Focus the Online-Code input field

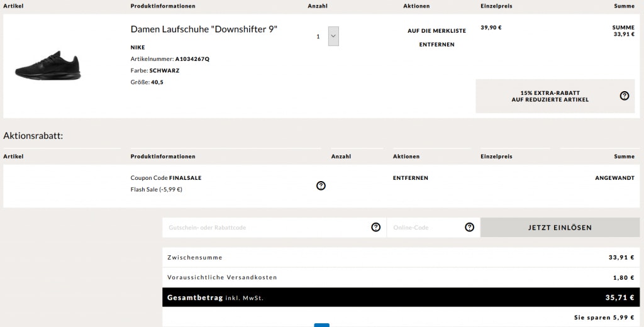click(x=426, y=228)
